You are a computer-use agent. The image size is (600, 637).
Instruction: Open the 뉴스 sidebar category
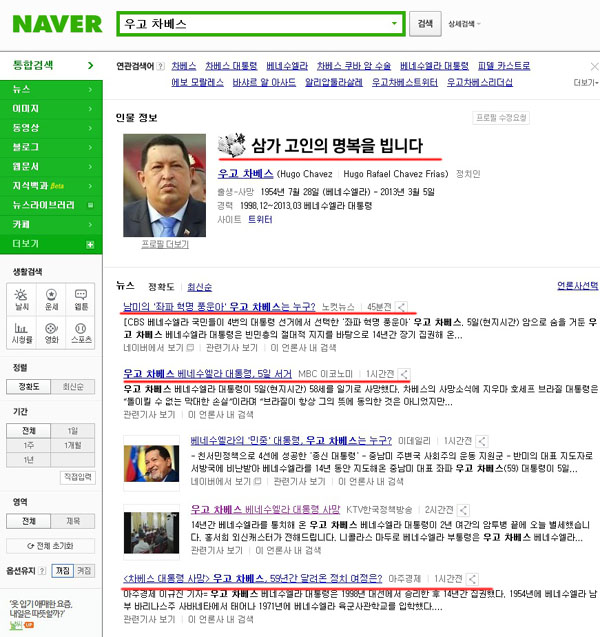[x=51, y=89]
